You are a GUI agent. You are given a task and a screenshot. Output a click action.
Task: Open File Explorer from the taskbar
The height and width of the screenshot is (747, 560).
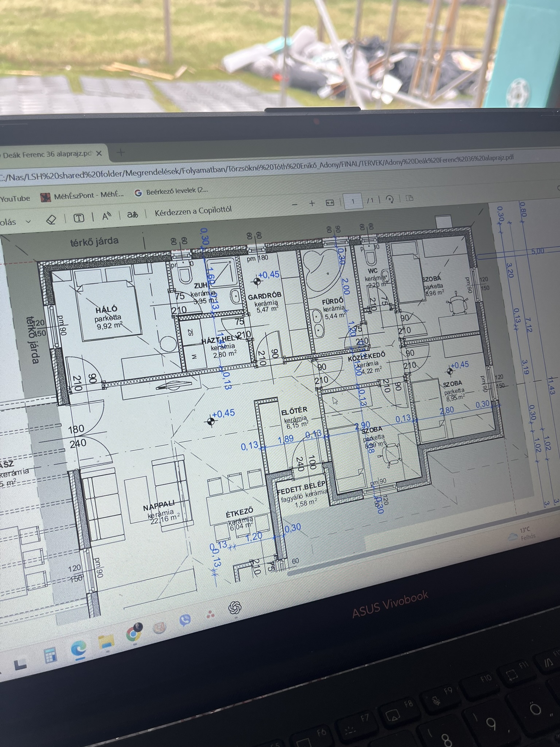click(106, 642)
